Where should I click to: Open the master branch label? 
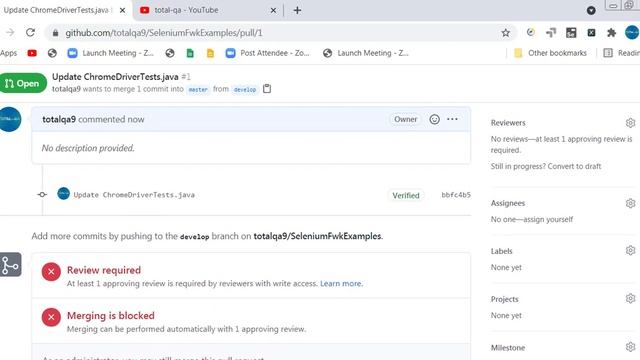[x=198, y=89]
